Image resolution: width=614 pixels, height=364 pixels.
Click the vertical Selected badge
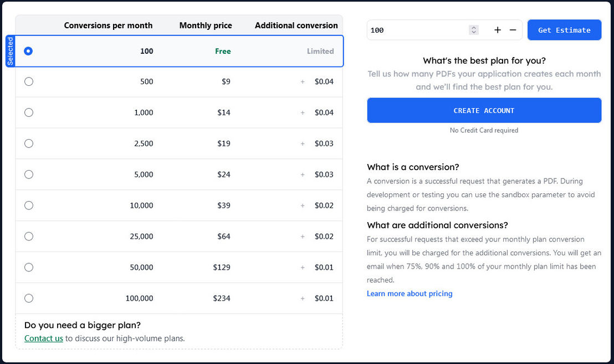10,52
